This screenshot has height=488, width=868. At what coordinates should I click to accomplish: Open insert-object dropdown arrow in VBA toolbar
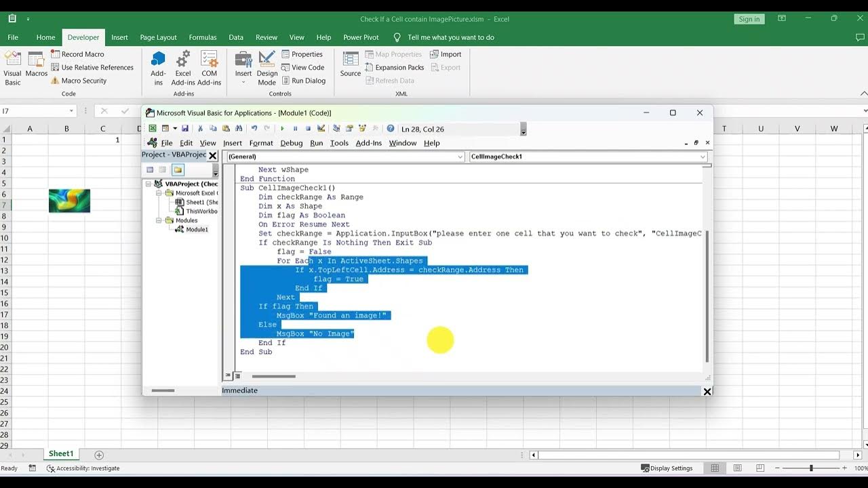[x=175, y=129]
